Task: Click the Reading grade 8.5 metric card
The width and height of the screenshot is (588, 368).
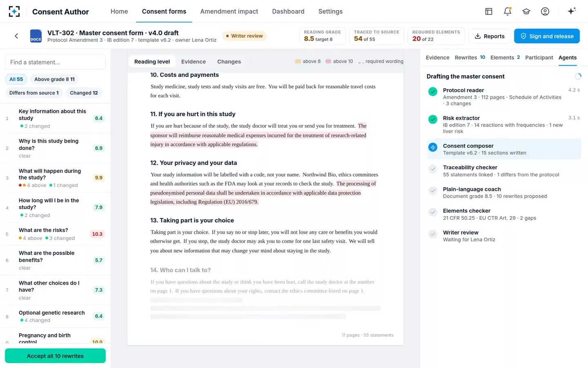Action: [323, 36]
